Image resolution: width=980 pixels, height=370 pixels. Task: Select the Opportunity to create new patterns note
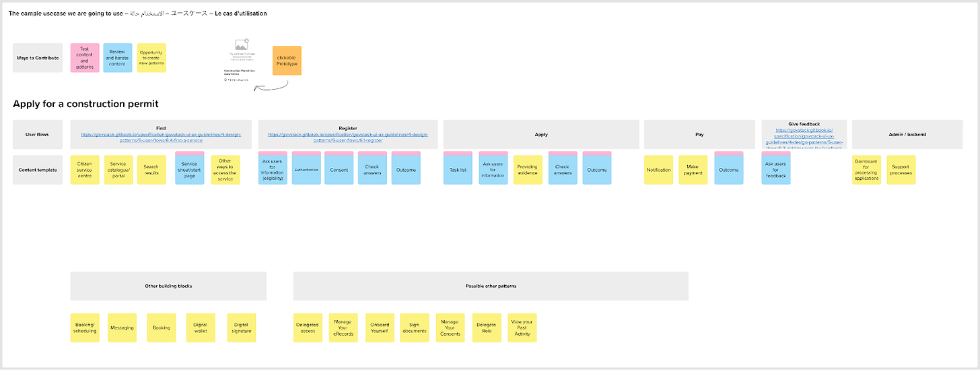[x=151, y=58]
